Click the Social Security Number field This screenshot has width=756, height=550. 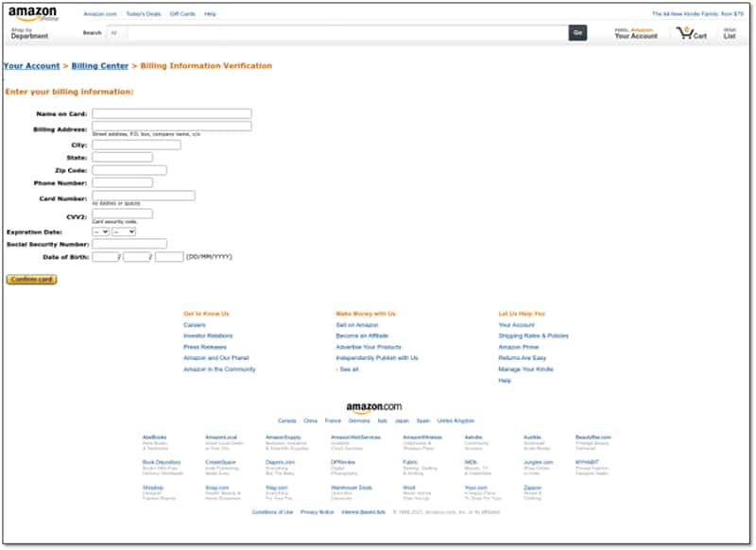tap(129, 244)
